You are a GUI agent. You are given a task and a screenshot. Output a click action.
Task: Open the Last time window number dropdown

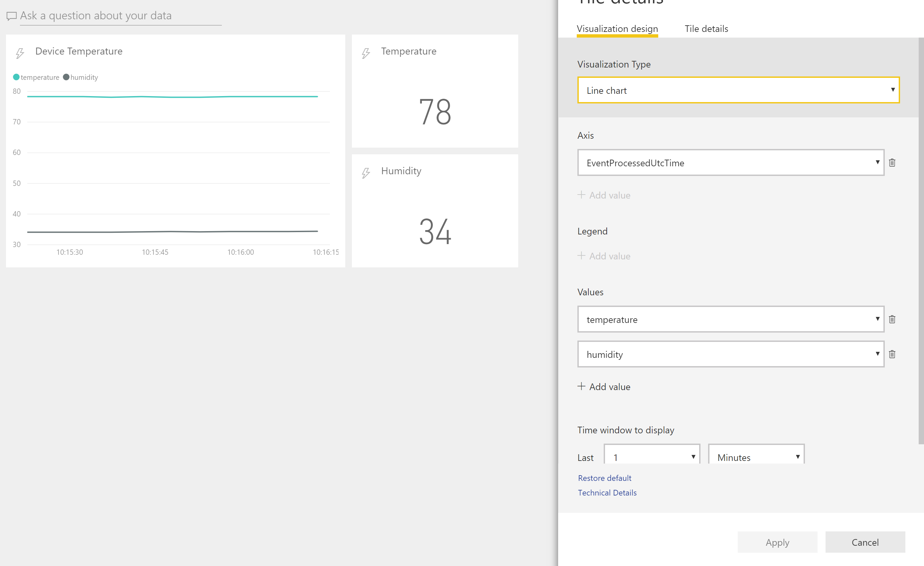coord(652,454)
